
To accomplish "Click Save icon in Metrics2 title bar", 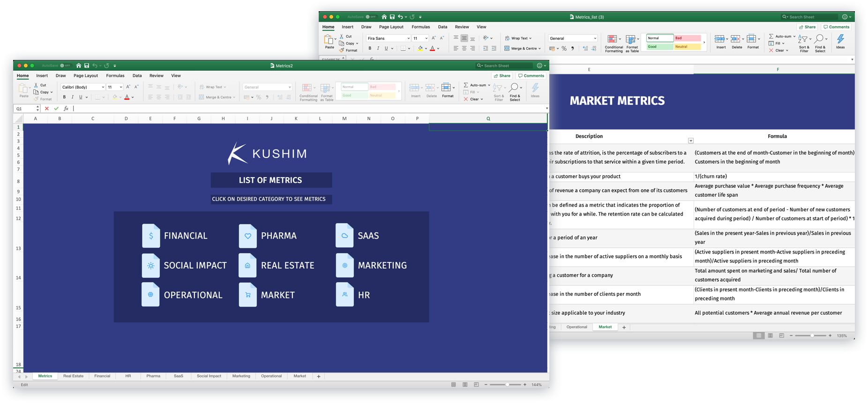I will tap(87, 66).
